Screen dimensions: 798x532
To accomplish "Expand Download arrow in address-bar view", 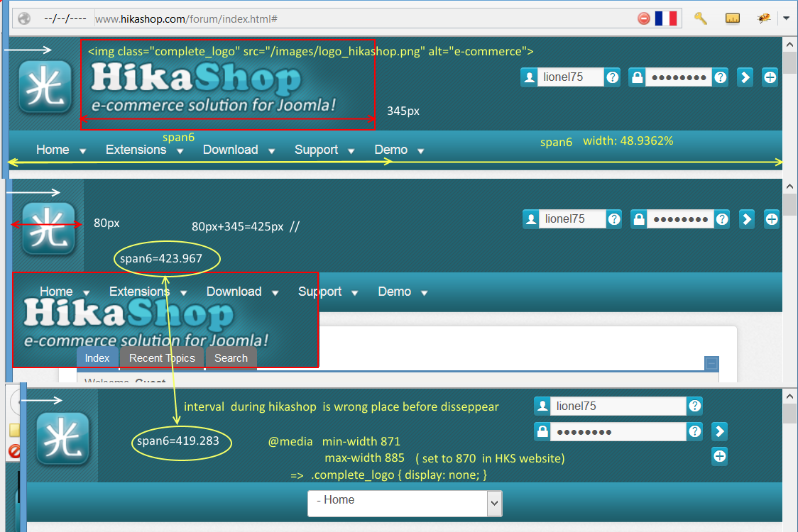I will pos(272,151).
